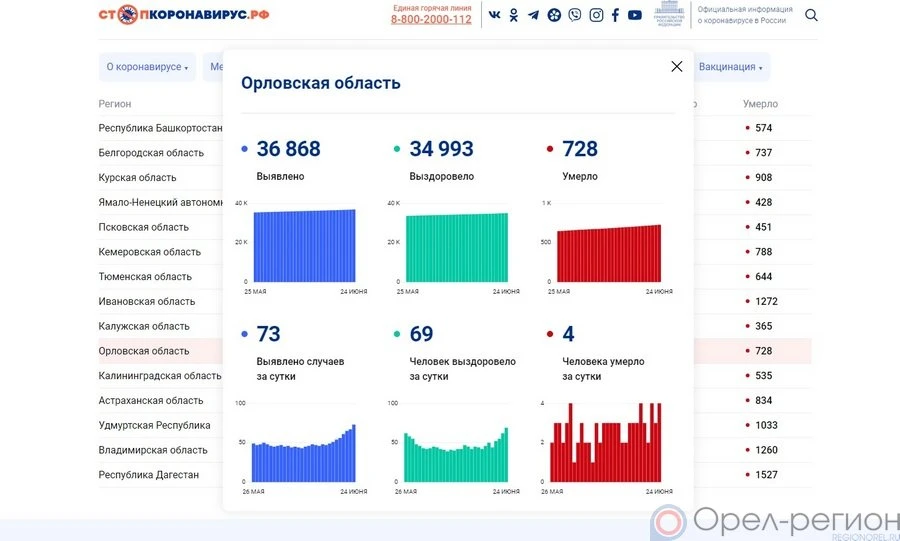Select Республика Дагестан row

[149, 475]
